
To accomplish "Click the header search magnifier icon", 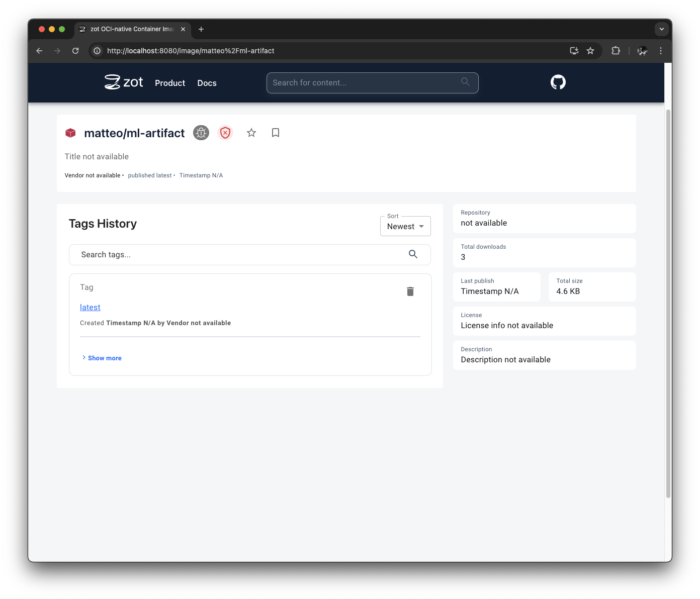I will pyautogui.click(x=465, y=82).
